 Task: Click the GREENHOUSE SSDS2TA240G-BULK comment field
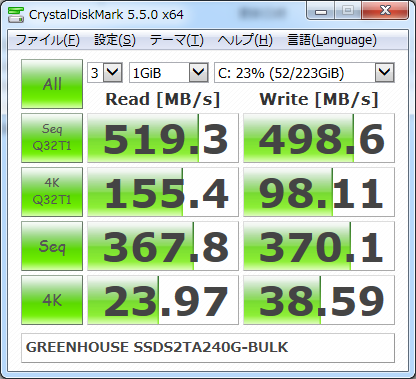(x=208, y=348)
